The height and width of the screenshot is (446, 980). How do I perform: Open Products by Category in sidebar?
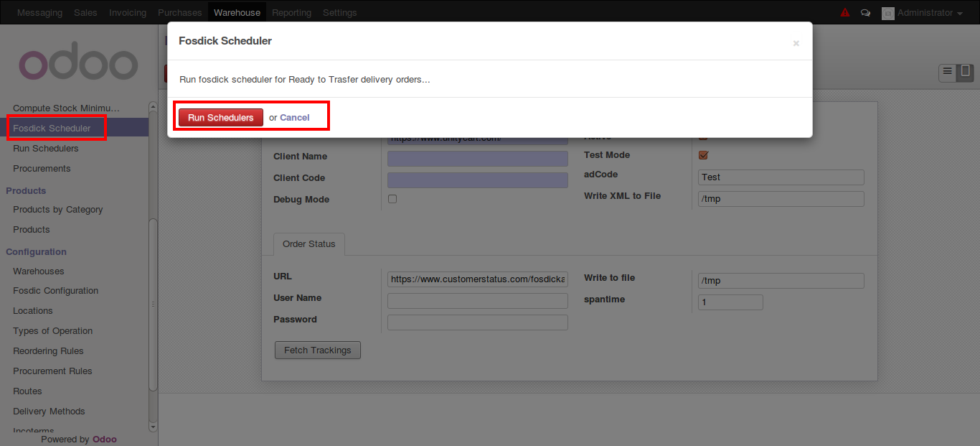point(58,210)
